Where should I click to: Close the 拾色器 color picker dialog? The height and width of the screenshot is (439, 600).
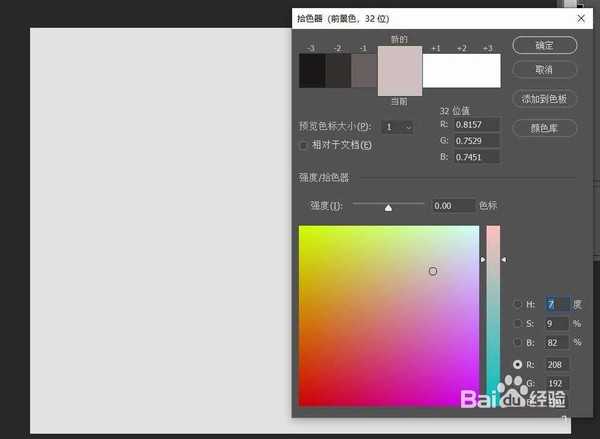(x=581, y=17)
